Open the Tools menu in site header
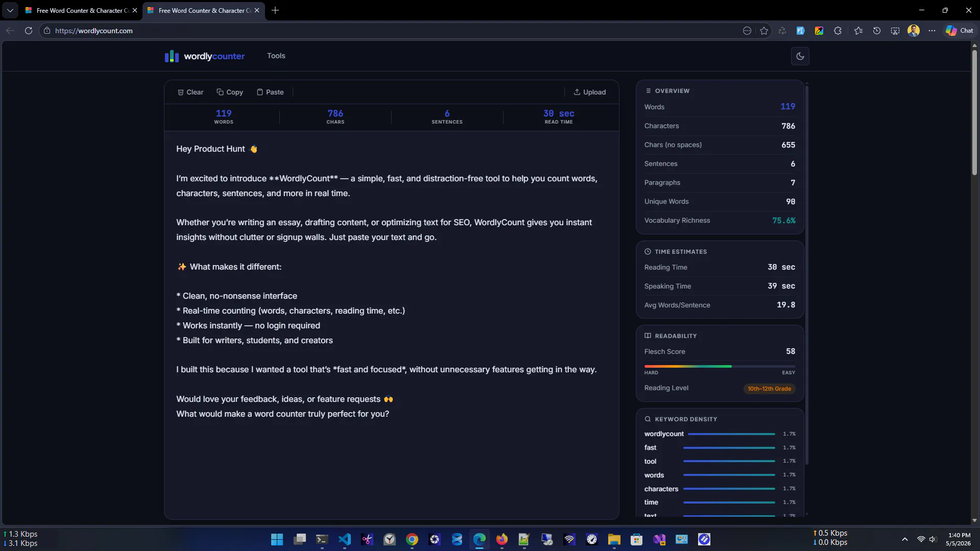 [x=276, y=56]
